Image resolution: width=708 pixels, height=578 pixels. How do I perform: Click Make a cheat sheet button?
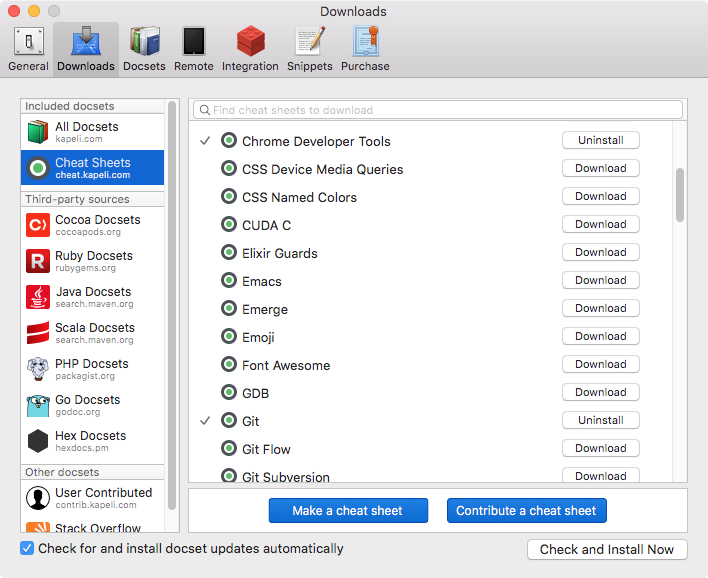pyautogui.click(x=348, y=510)
